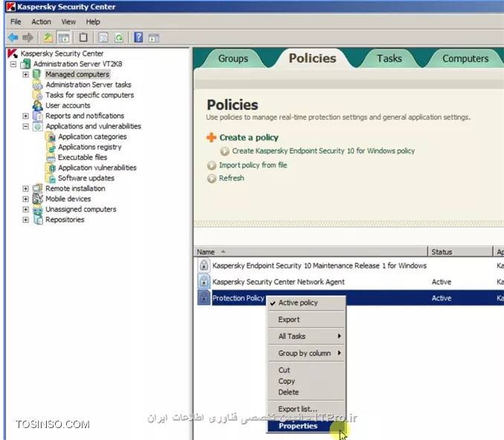Expand the Mobile devices node
This screenshot has width=504, height=440.
[25, 199]
